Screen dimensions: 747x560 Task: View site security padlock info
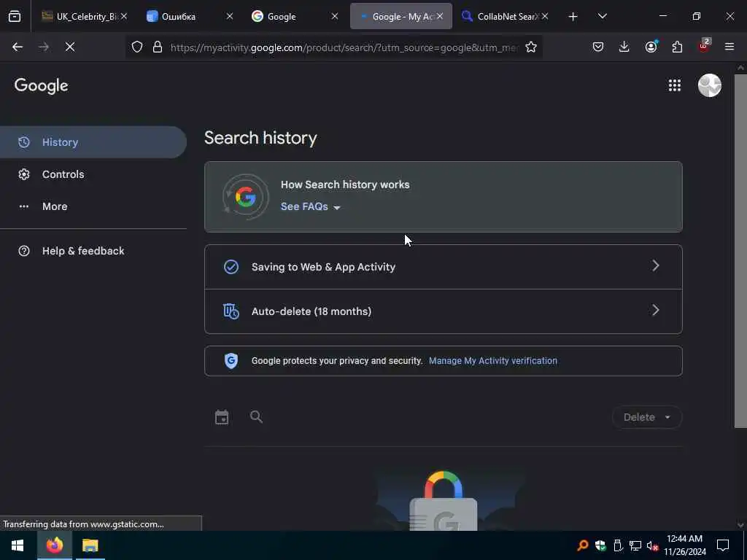pyautogui.click(x=158, y=47)
